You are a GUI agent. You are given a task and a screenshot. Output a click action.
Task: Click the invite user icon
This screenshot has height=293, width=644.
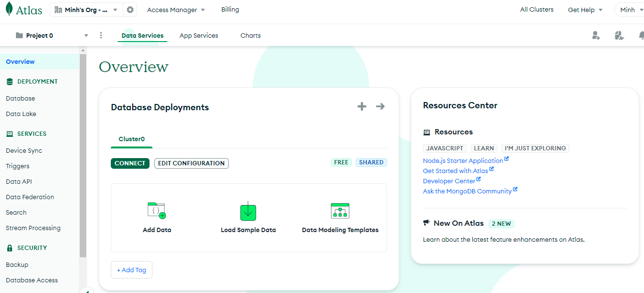pyautogui.click(x=596, y=35)
